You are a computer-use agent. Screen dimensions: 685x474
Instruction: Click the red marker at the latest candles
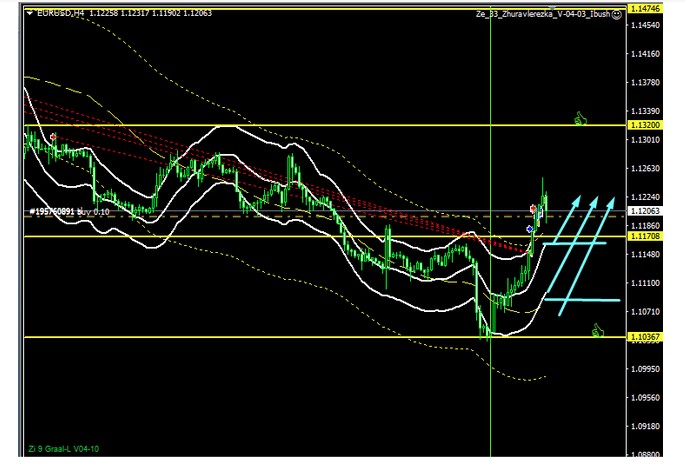(x=533, y=208)
